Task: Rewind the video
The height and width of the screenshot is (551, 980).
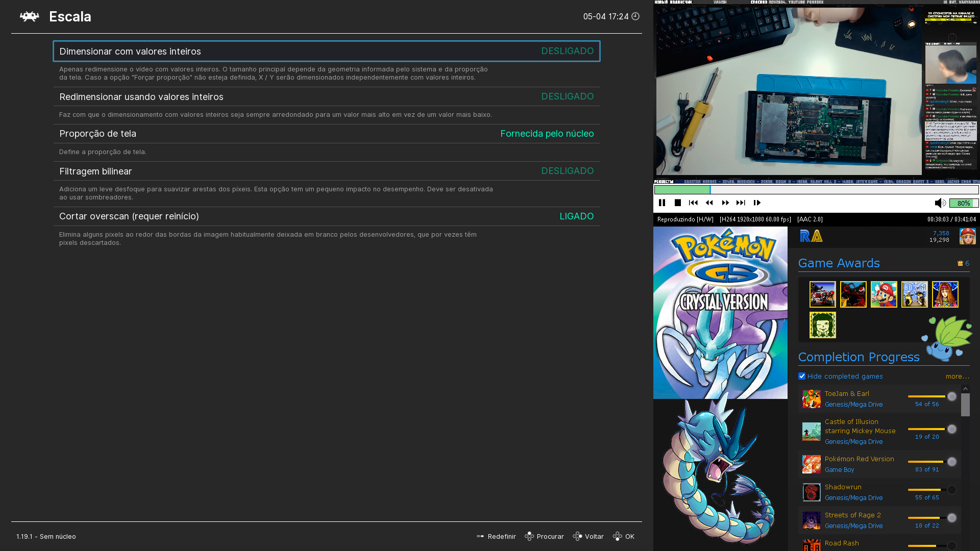Action: 709,203
